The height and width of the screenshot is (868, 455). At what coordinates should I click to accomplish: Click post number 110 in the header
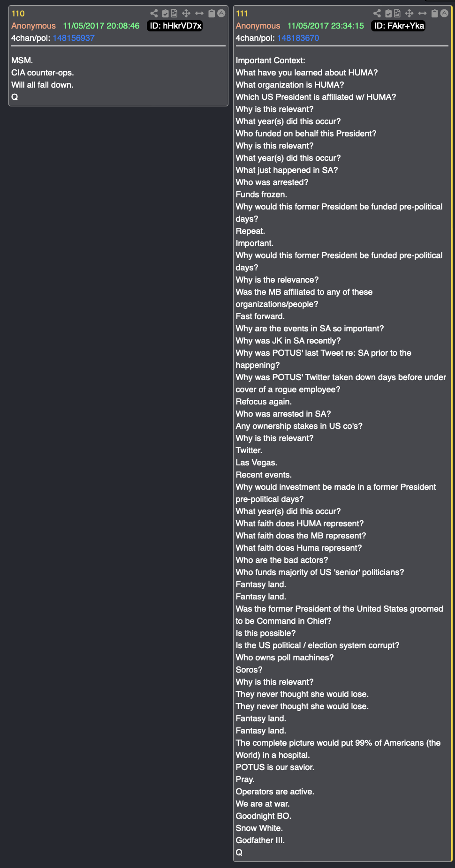(18, 14)
